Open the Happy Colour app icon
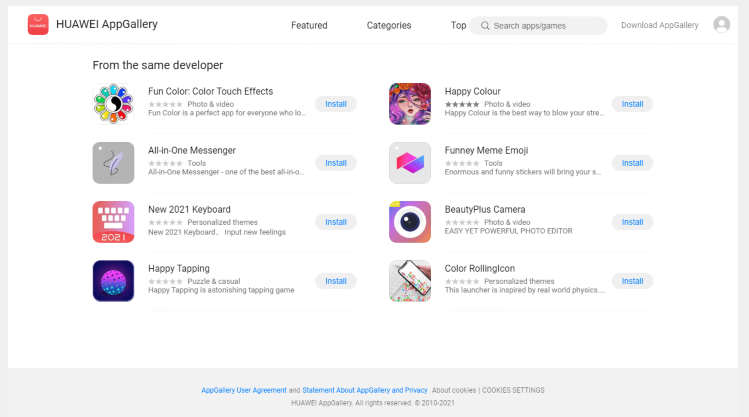The width and height of the screenshot is (749, 417). coord(410,104)
